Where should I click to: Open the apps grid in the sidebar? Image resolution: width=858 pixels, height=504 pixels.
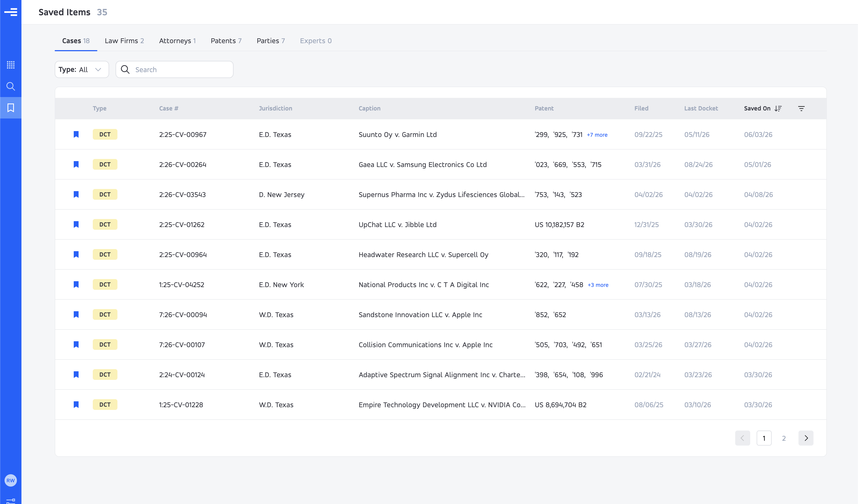pos(10,65)
